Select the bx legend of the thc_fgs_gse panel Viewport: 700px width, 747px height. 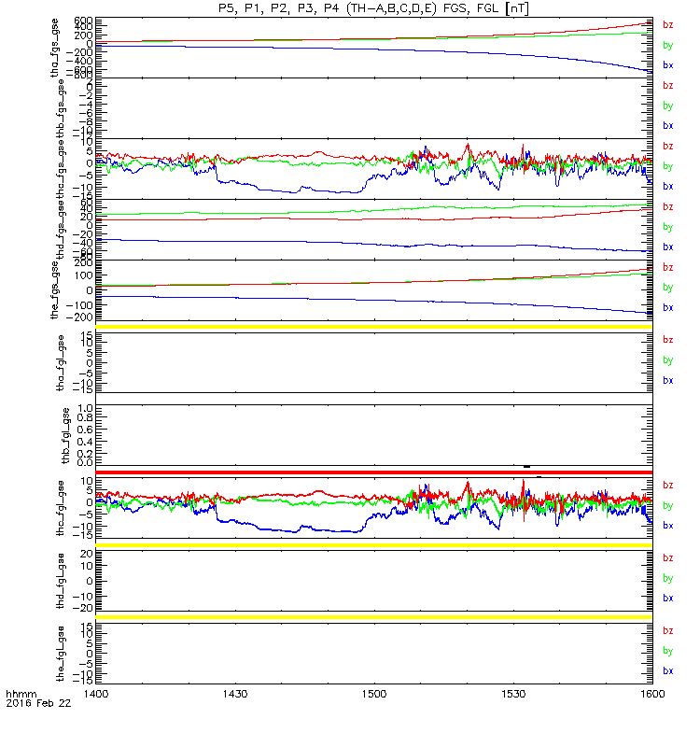668,186
